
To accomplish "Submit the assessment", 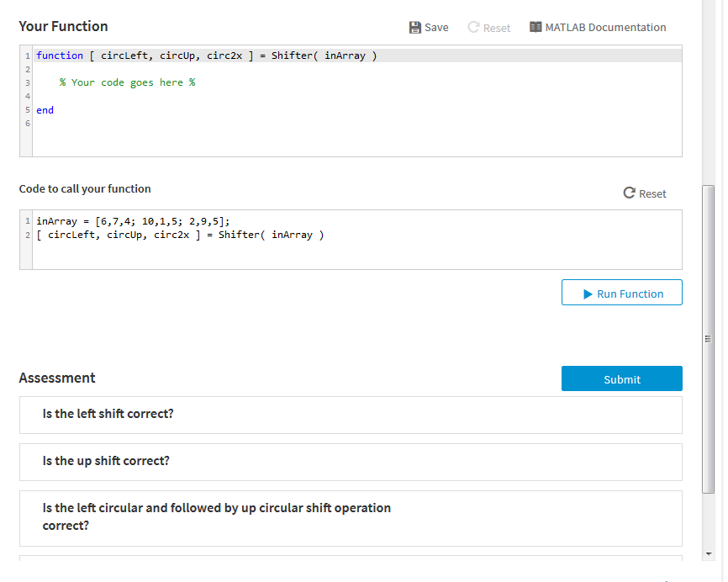I will tap(621, 378).
